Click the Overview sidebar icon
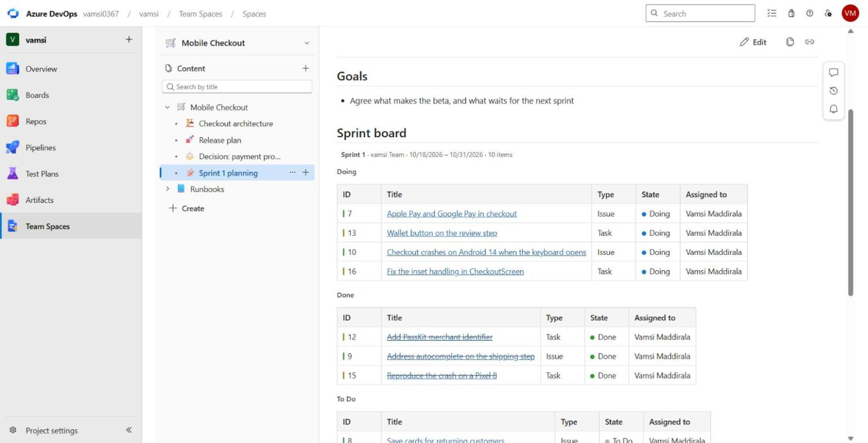This screenshot has width=868, height=443. point(13,69)
